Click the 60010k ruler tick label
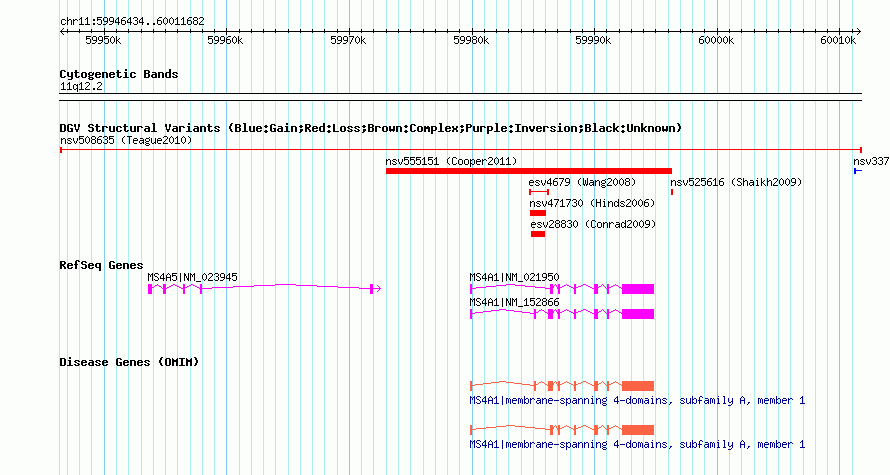Screen dimensions: 890x475 [x=838, y=40]
